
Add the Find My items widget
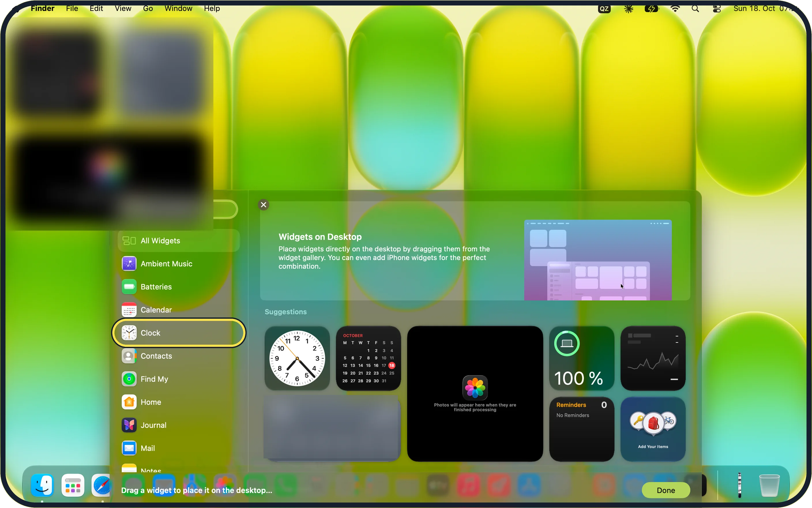click(653, 429)
